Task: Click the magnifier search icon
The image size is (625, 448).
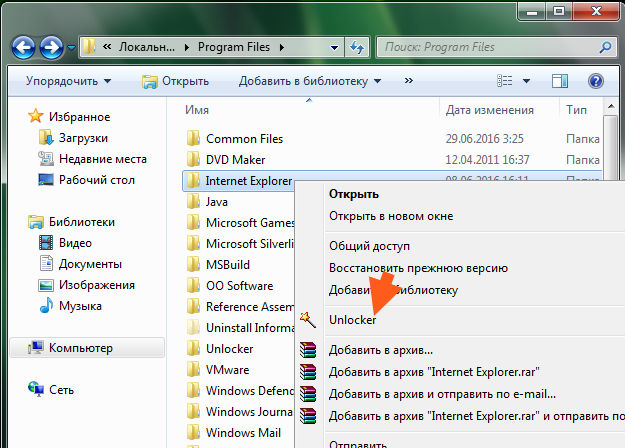Action: tap(605, 47)
